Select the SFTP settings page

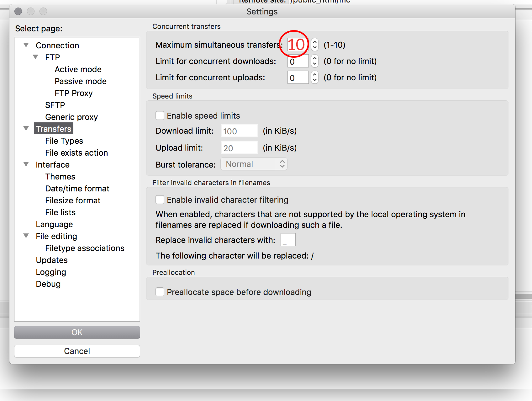[55, 105]
